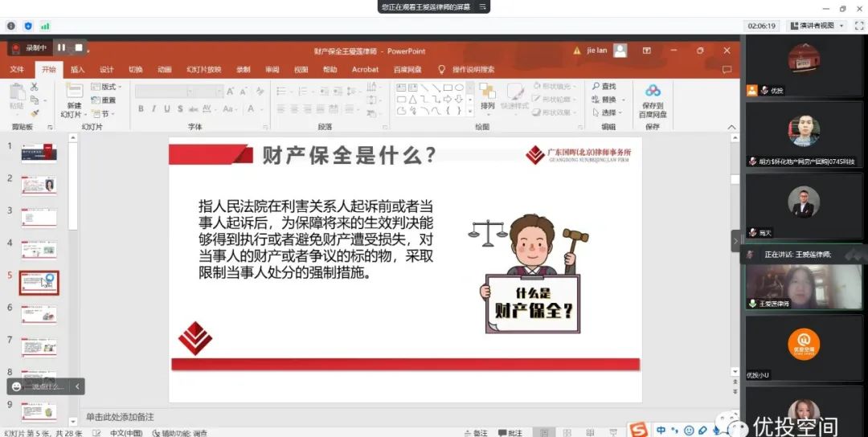Screen dimensions: 868x437
Task: Click the ribbon display options icon
Action: tap(646, 51)
